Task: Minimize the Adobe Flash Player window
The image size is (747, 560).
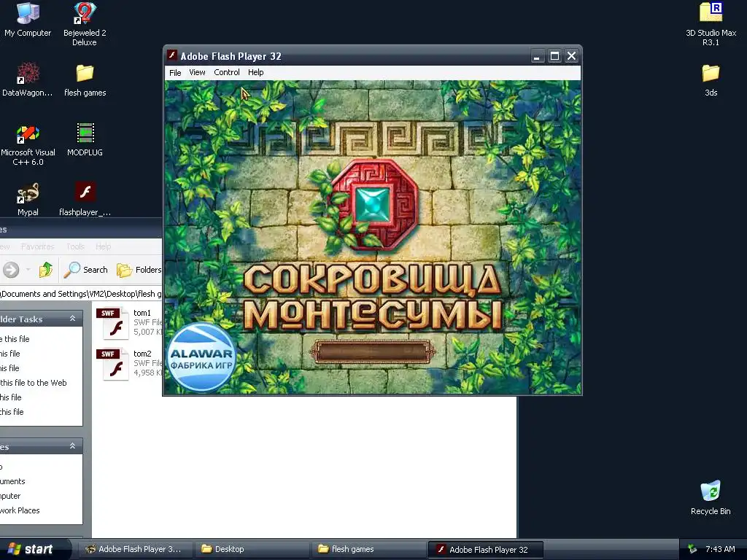Action: (x=537, y=56)
